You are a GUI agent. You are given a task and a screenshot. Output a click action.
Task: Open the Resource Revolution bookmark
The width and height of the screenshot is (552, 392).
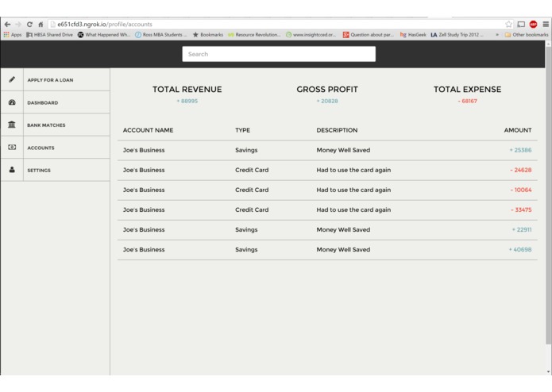[254, 34]
